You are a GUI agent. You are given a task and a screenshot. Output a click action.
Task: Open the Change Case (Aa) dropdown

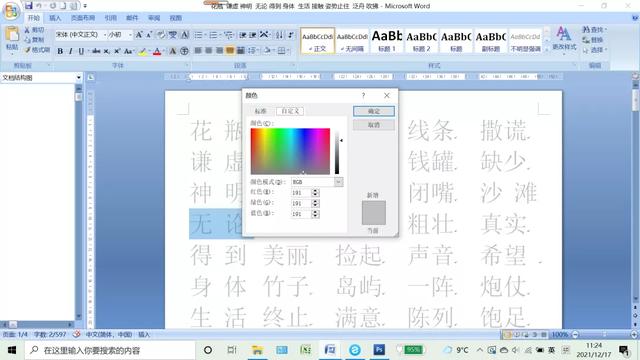pos(129,51)
